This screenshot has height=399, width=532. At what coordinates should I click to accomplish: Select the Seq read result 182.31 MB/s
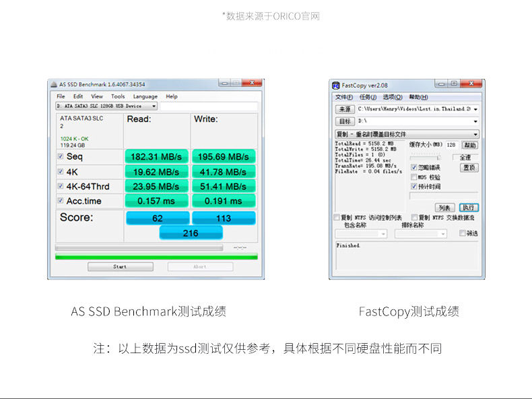click(x=156, y=156)
